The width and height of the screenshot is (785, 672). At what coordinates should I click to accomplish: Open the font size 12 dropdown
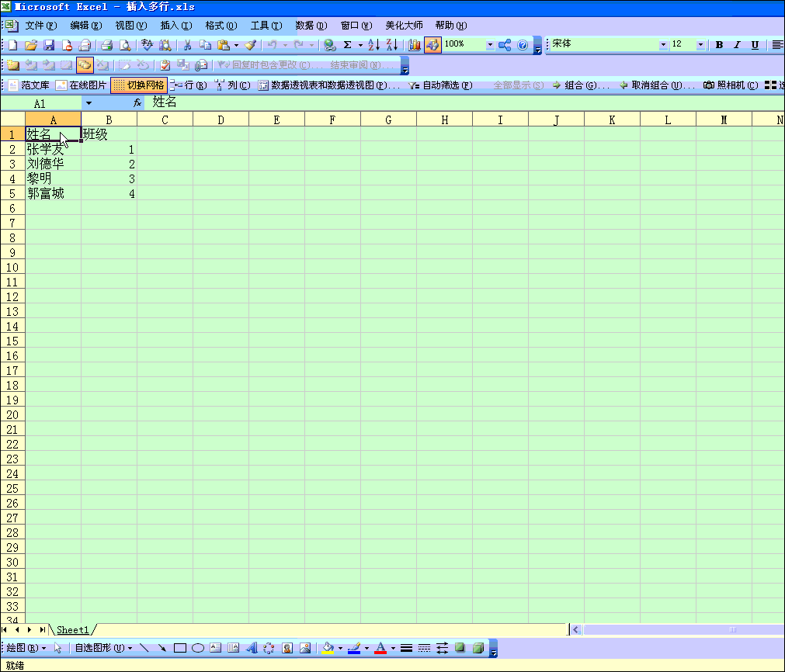[x=700, y=45]
